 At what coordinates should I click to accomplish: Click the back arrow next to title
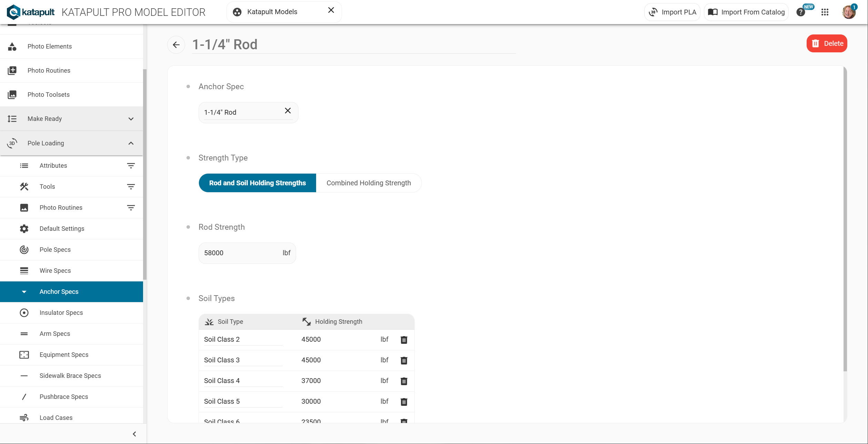tap(176, 45)
